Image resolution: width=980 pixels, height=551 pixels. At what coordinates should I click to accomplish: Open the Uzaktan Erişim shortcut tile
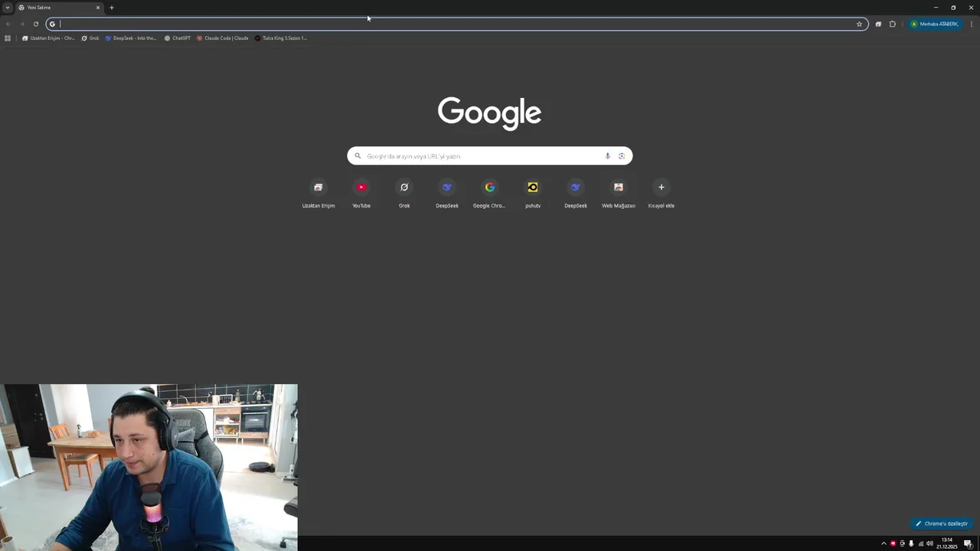318,194
